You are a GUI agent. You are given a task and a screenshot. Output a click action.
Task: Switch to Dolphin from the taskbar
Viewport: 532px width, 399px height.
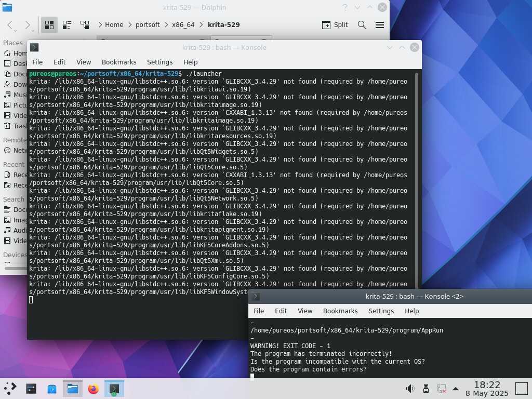point(73,389)
